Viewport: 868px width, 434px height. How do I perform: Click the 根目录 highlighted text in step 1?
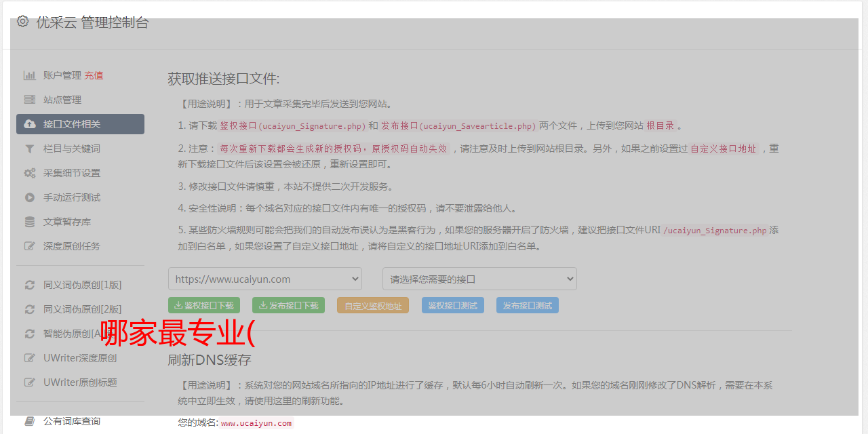(660, 125)
